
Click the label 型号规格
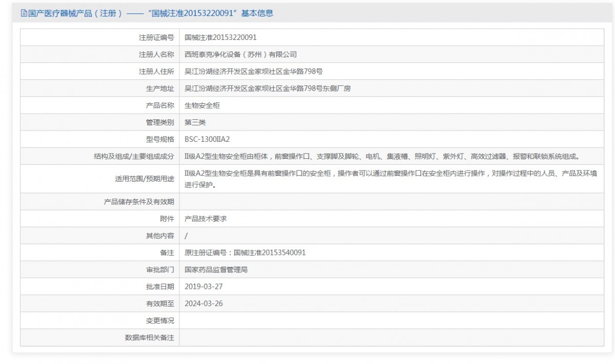click(x=160, y=139)
